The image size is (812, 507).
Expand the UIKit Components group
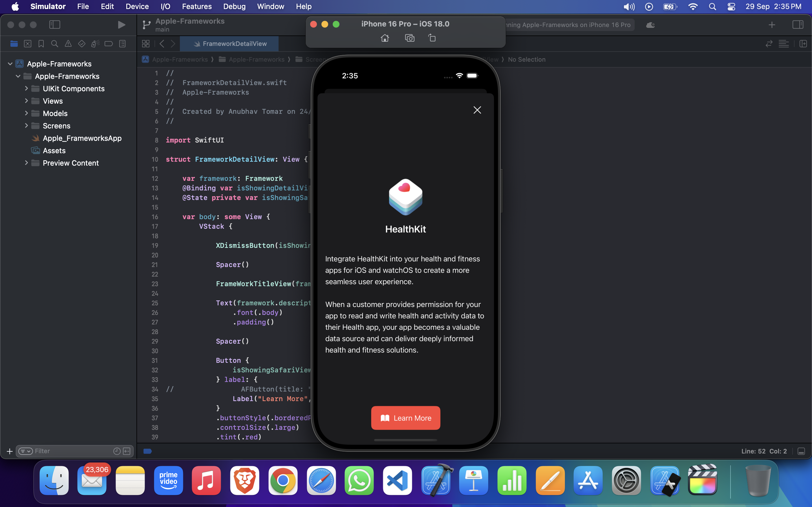27,88
